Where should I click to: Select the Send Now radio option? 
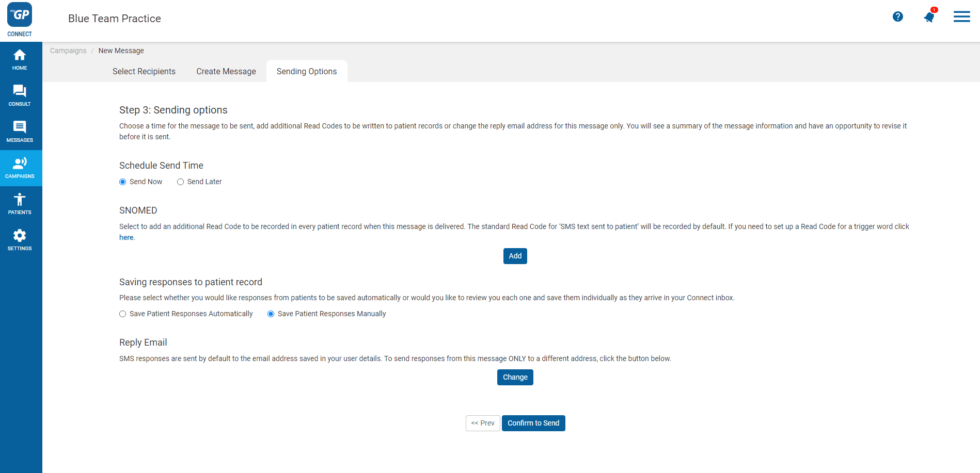[x=123, y=182]
